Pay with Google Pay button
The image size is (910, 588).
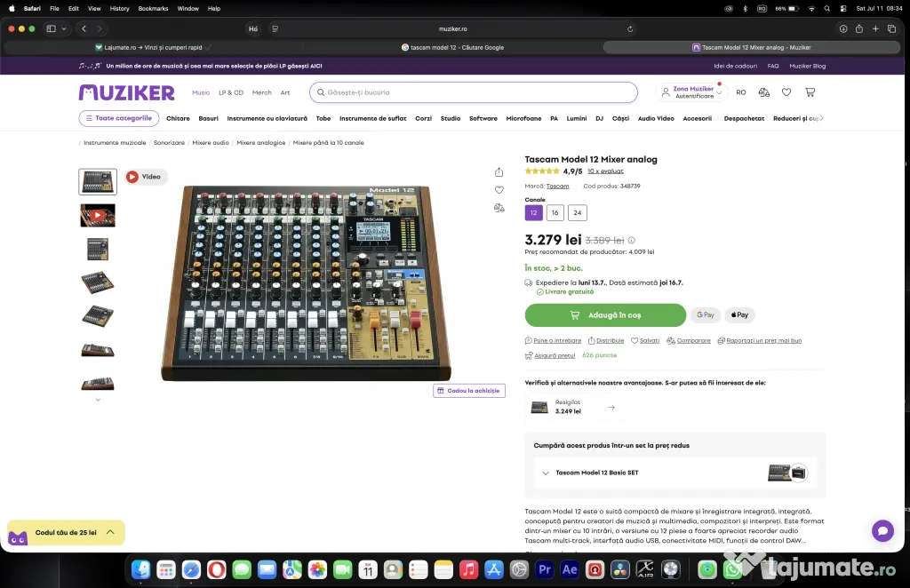click(705, 315)
